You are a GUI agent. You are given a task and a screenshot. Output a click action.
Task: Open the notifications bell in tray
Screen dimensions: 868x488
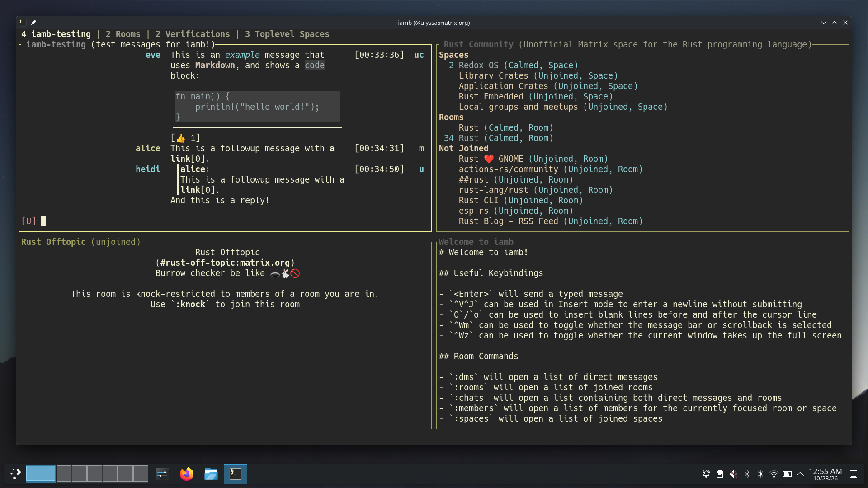pyautogui.click(x=706, y=474)
